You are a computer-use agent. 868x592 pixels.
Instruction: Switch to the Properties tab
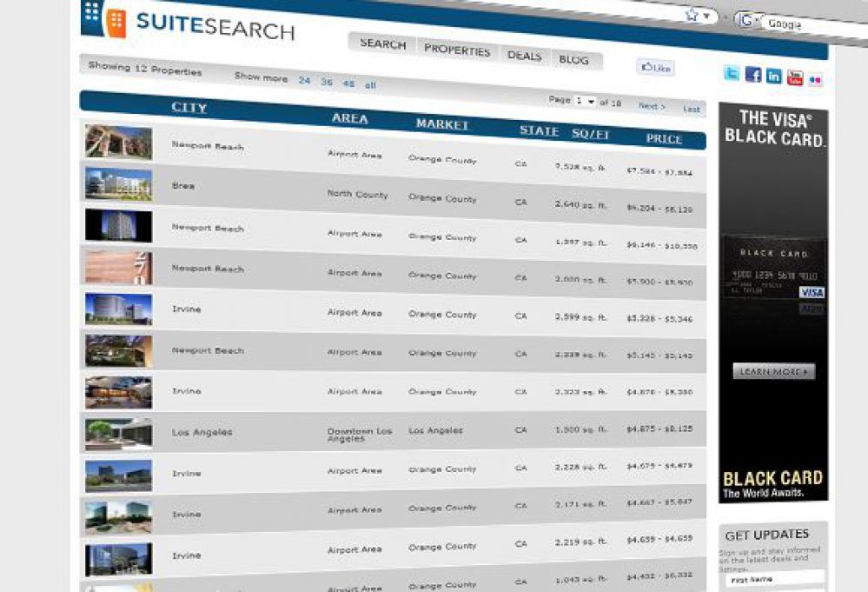click(x=457, y=50)
